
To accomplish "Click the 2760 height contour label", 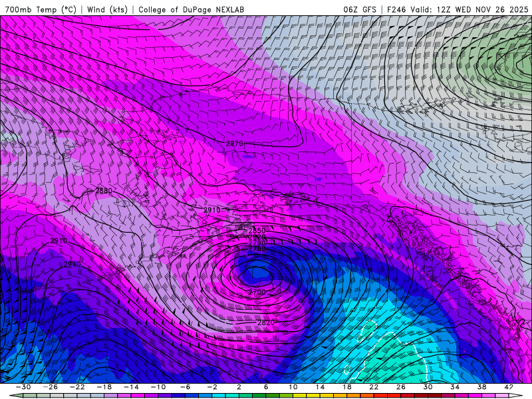I will [257, 249].
